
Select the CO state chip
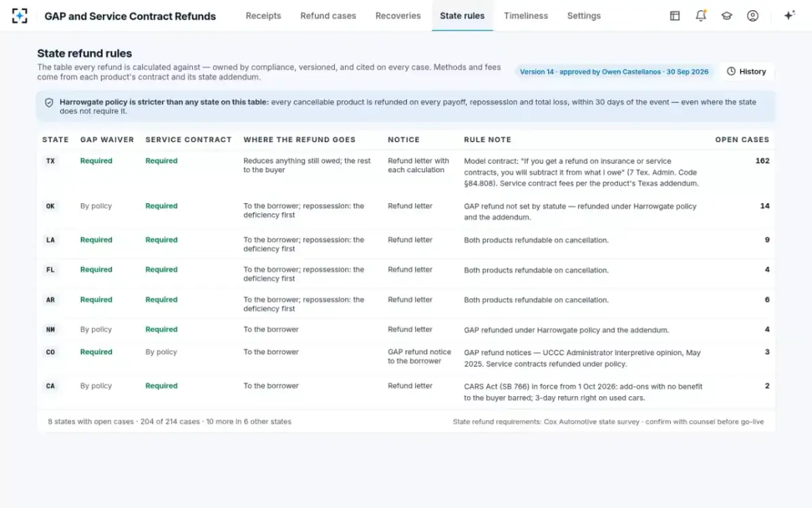(51, 352)
